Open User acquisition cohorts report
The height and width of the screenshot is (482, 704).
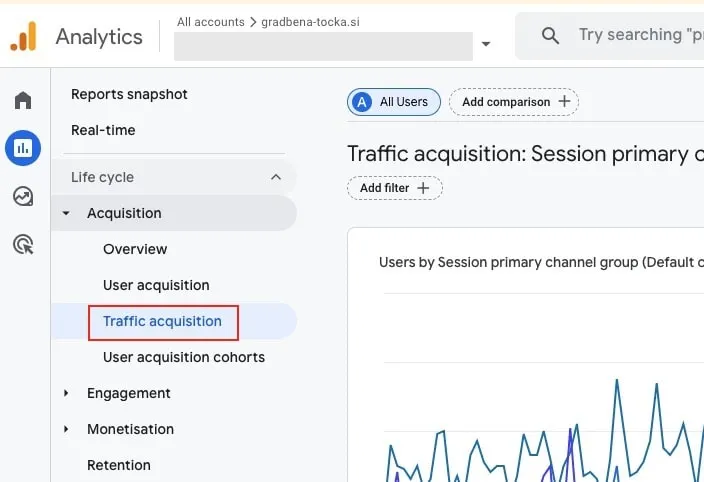tap(184, 357)
